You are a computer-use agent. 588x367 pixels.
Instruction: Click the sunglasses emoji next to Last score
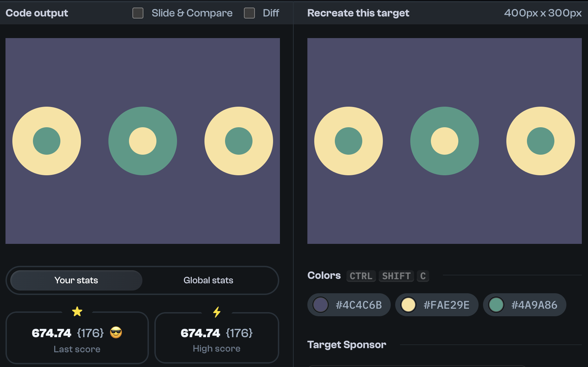tap(116, 332)
